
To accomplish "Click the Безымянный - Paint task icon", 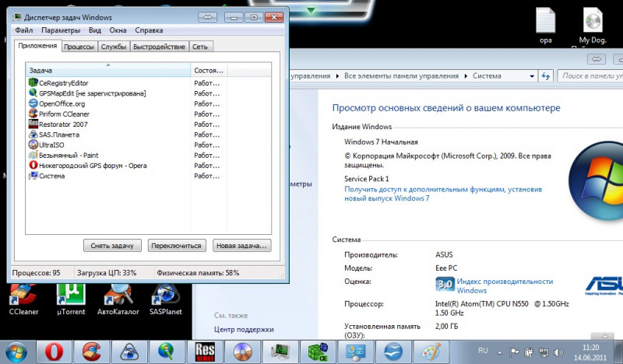I will coord(33,155).
